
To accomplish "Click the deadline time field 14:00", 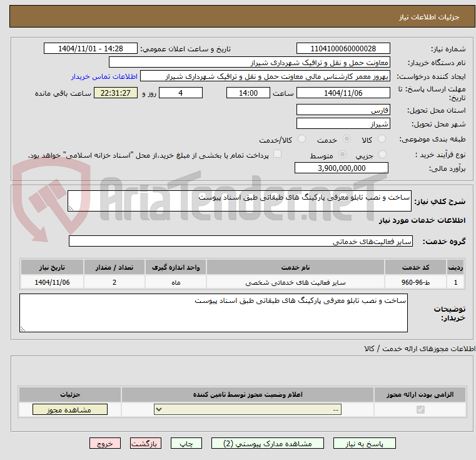I will coord(248,93).
